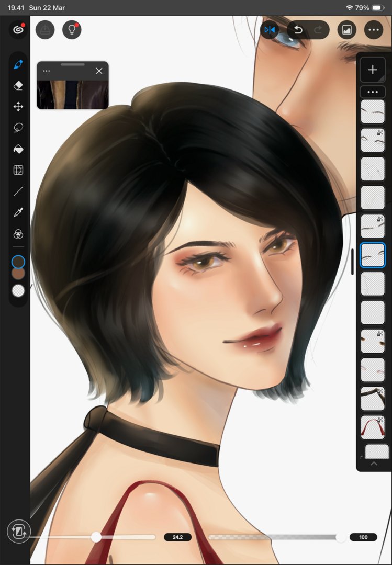392x565 pixels.
Task: Click the layer panel side handle
Action: [x=352, y=262]
